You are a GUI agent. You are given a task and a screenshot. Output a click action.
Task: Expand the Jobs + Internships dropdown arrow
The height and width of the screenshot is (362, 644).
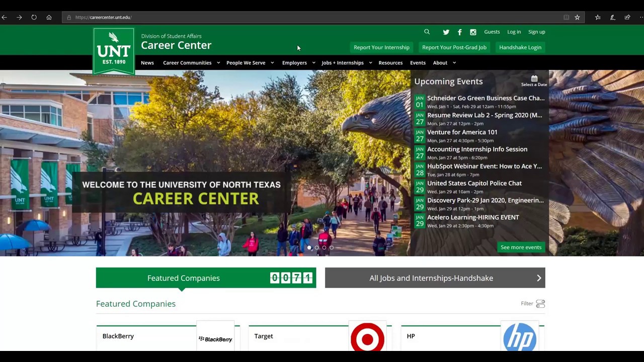tap(370, 63)
